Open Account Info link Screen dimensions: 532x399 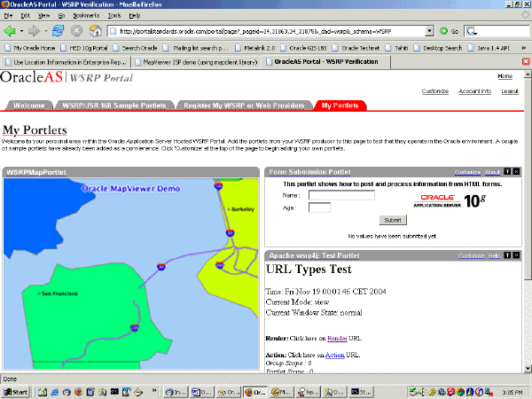point(474,91)
